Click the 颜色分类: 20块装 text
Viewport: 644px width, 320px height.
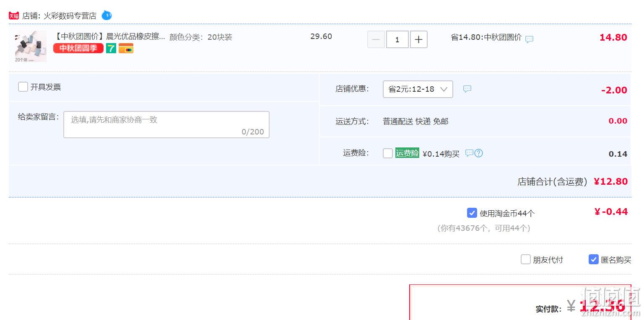click(x=201, y=37)
